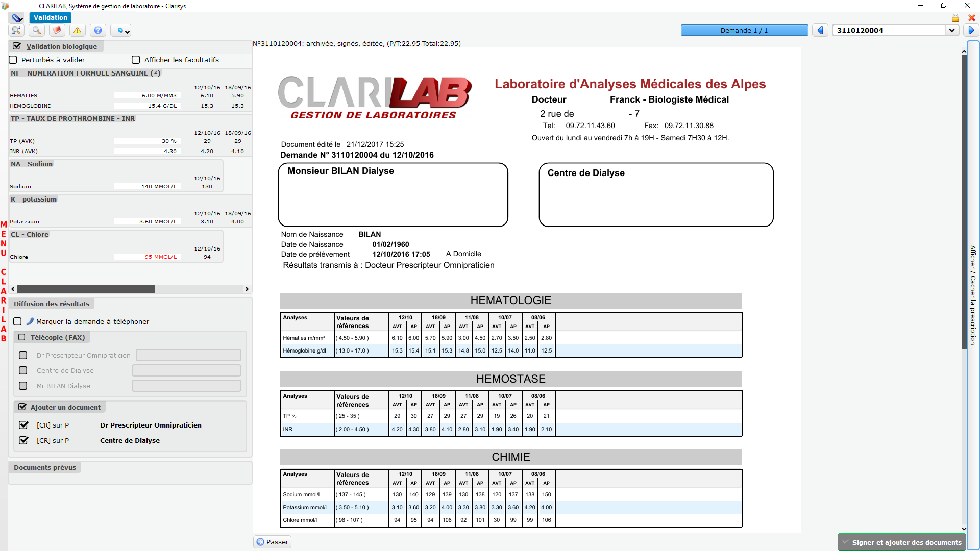Click the INR (AVK) result field 4.30
This screenshot has height=551, width=980.
click(x=146, y=151)
